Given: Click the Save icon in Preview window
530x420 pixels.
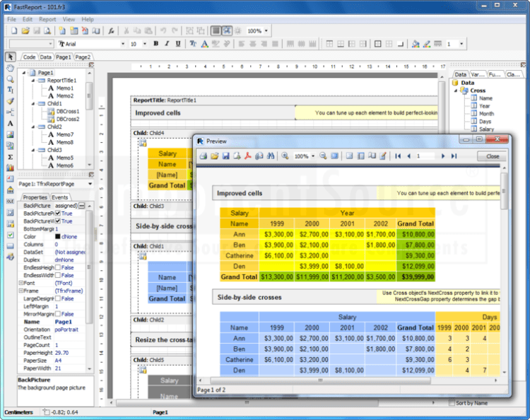Looking at the screenshot, I should [226, 156].
